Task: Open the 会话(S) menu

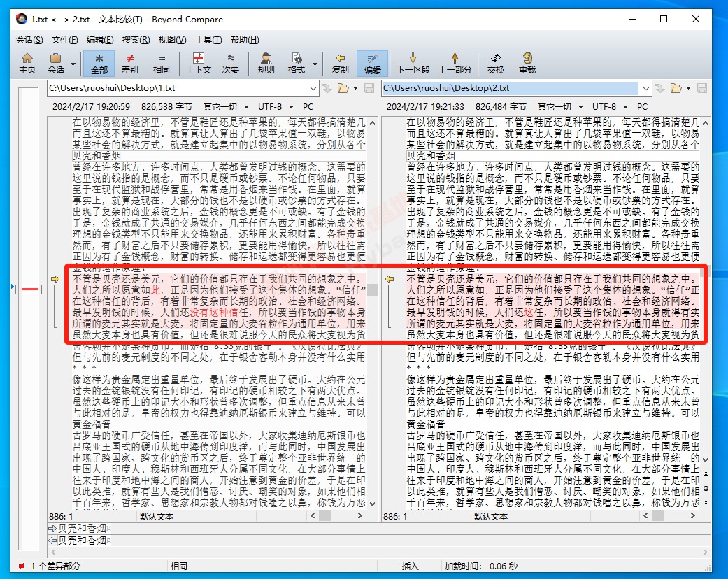Action: click(x=29, y=40)
